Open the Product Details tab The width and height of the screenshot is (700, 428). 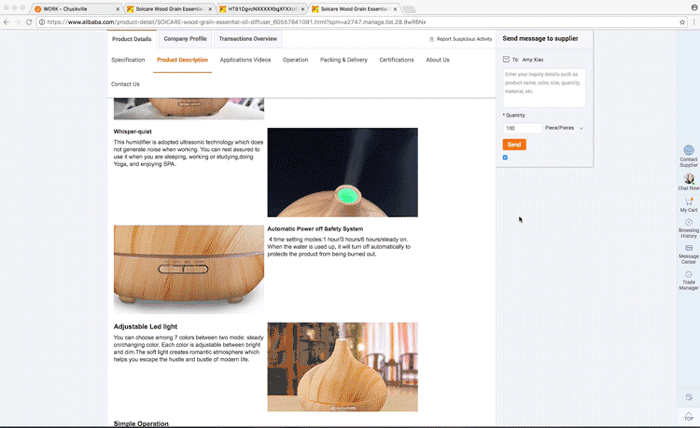point(132,39)
